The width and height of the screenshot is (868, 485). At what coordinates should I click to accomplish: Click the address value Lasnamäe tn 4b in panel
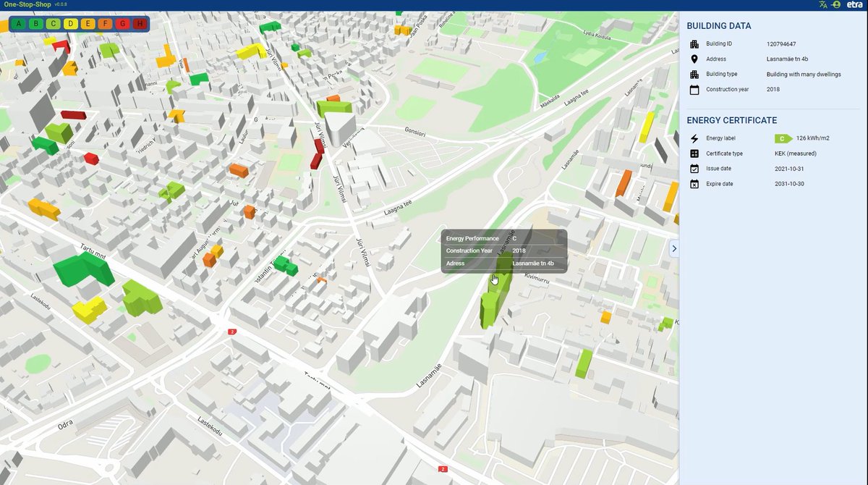(787, 59)
